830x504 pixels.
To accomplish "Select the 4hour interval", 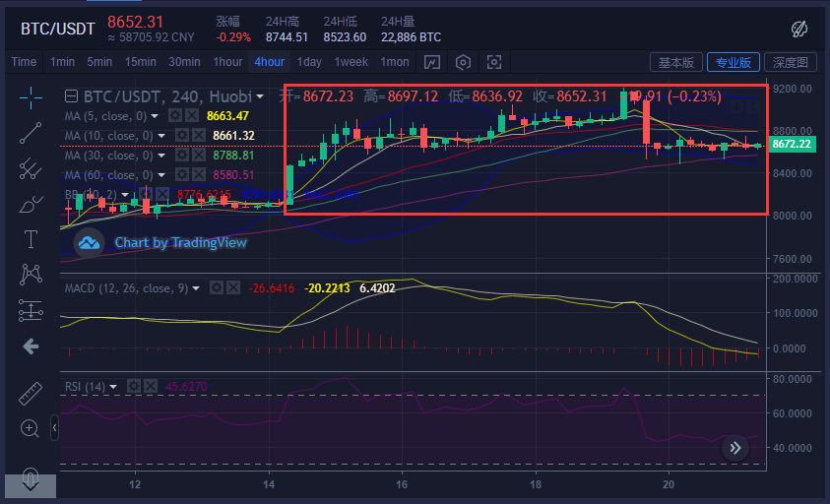I will (270, 62).
